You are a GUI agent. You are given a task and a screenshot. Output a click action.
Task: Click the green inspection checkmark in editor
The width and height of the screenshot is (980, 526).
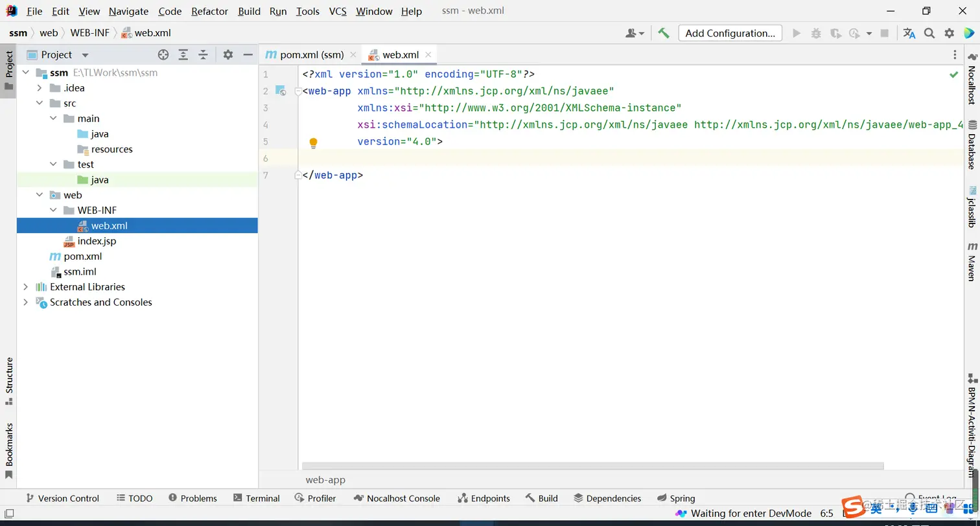coord(953,74)
